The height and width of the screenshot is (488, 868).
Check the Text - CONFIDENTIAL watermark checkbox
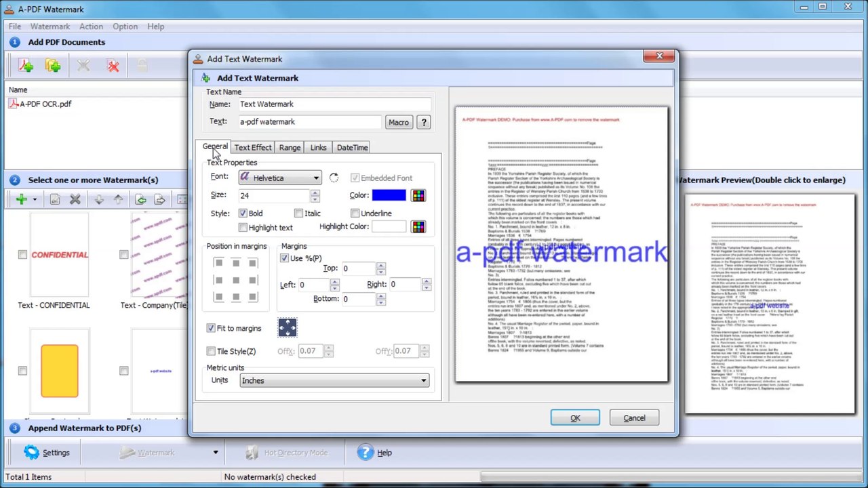tap(22, 255)
